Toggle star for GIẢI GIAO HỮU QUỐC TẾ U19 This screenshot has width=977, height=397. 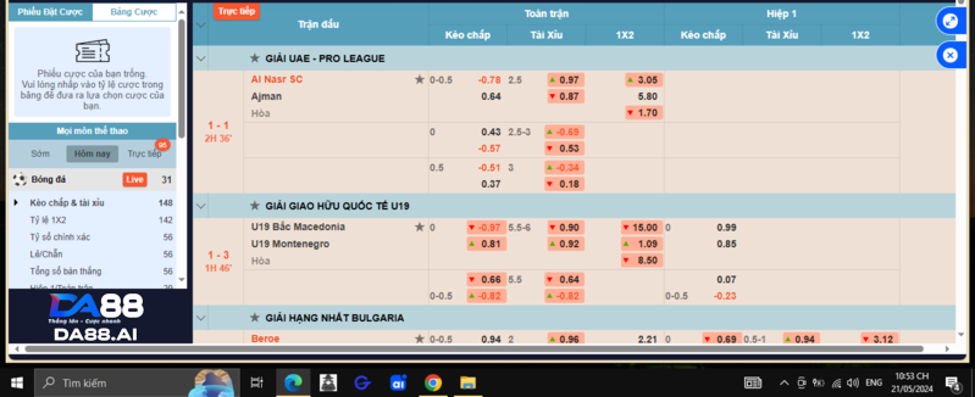click(x=254, y=206)
